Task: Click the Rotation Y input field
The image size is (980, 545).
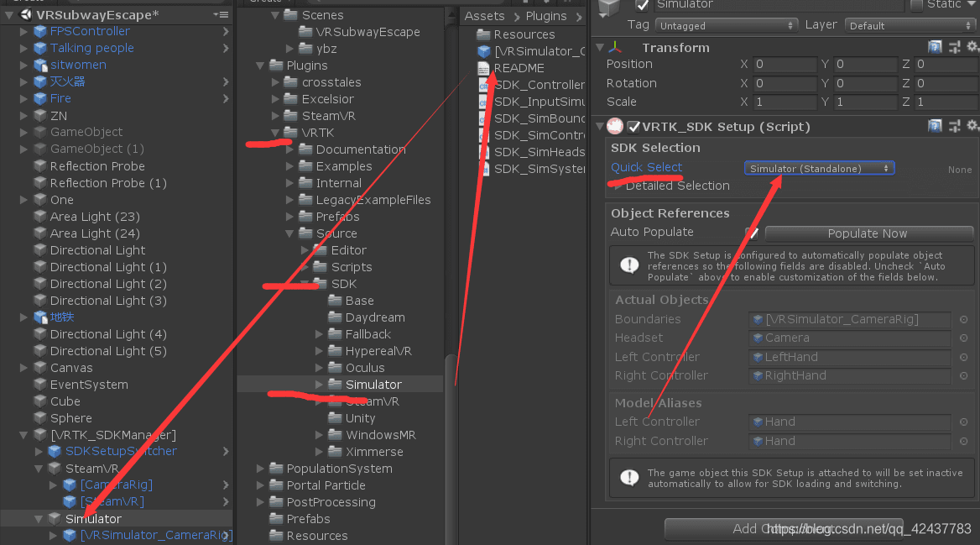Action: click(x=865, y=83)
